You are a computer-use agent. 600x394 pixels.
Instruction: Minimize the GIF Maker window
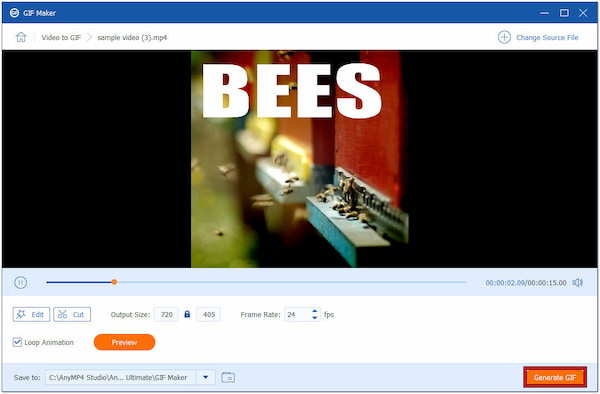point(545,13)
